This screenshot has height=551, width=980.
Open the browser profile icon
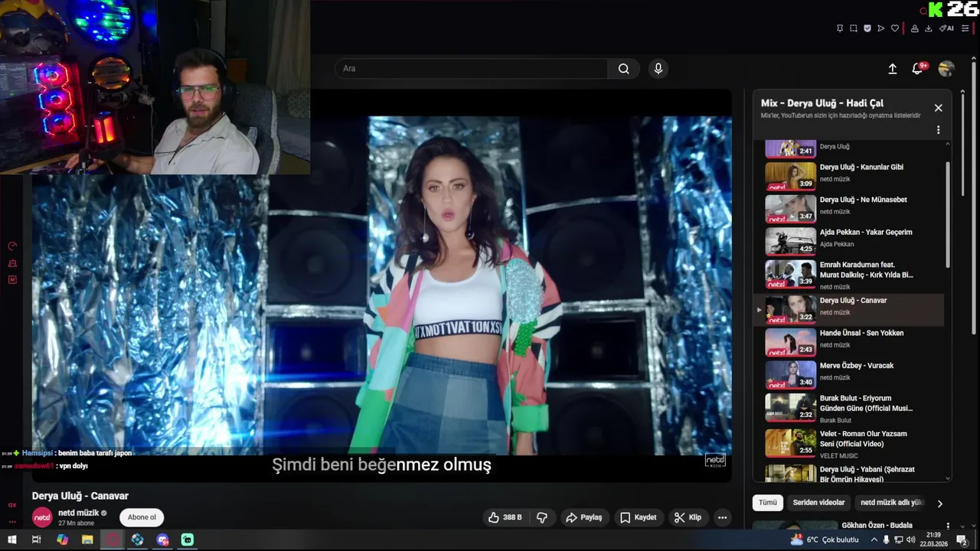click(x=914, y=28)
